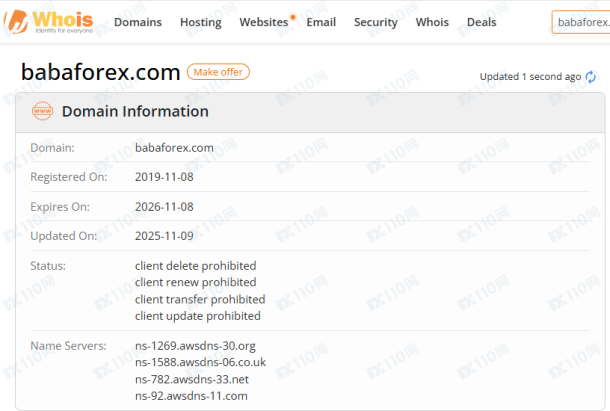Click the Updated On label
This screenshot has width=610, height=411.
[x=64, y=236]
